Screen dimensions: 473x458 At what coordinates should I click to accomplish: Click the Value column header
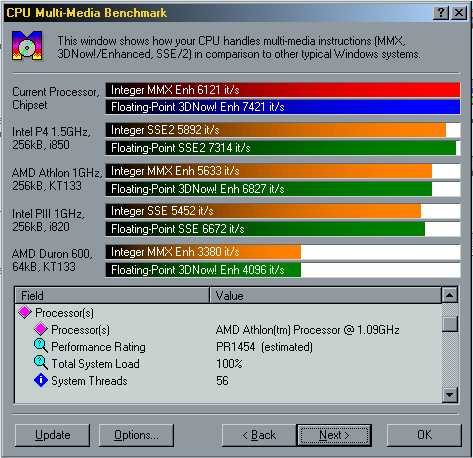coord(325,295)
